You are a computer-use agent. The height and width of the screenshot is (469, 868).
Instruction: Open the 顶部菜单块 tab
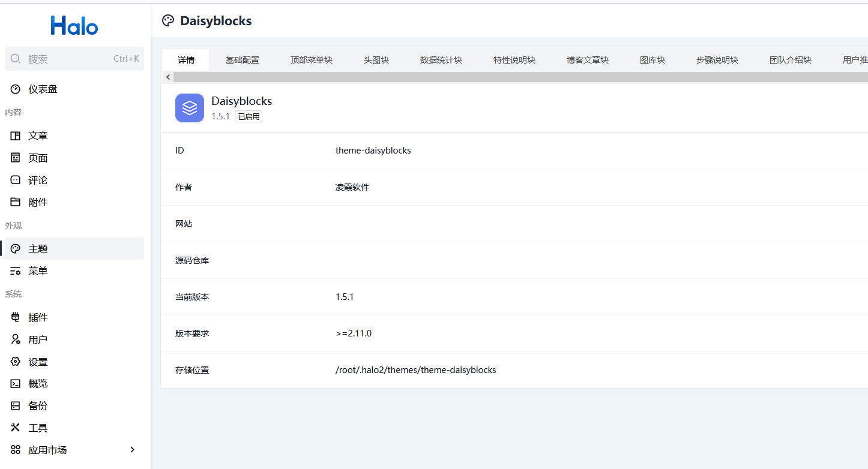[312, 60]
